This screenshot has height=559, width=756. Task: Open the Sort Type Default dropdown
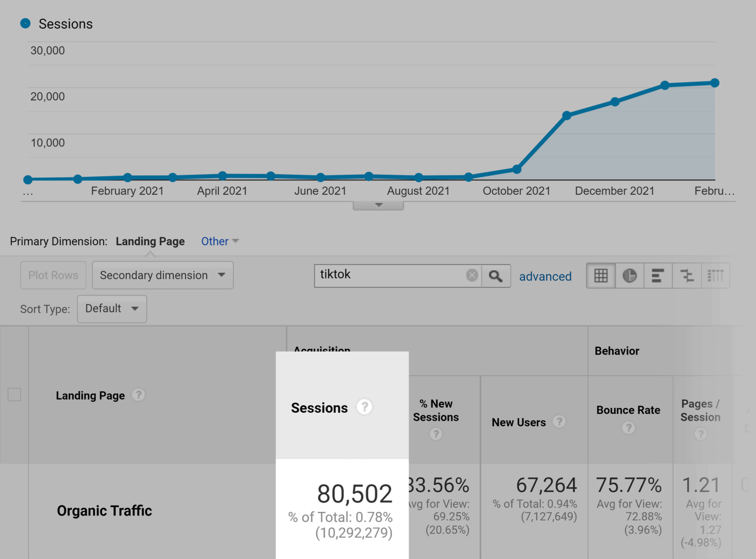click(112, 309)
